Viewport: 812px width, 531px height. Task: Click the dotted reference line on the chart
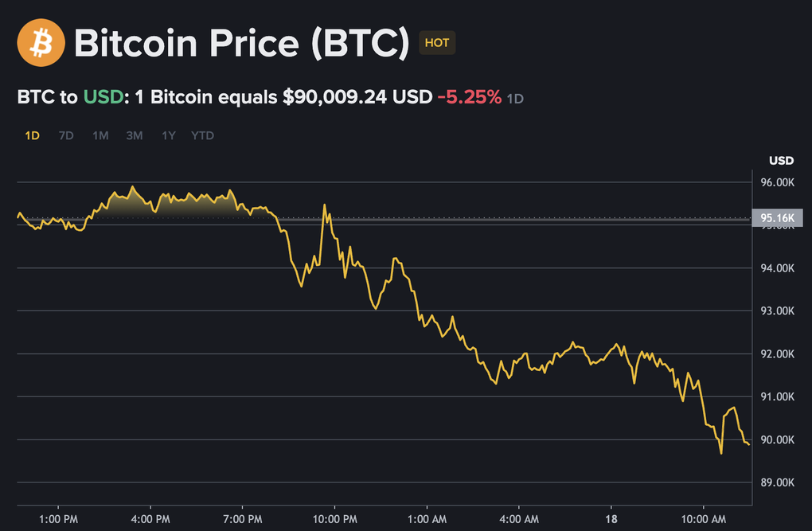[x=478, y=216]
